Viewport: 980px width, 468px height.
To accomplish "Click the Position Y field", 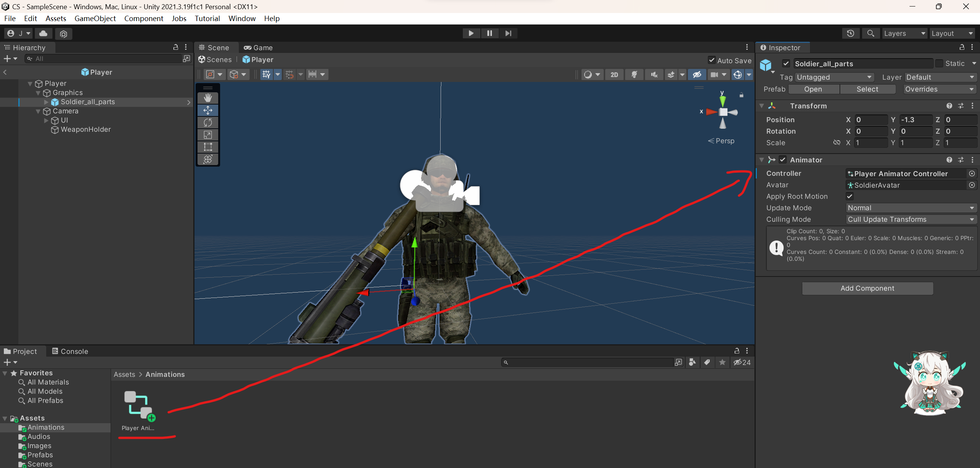I will click(x=915, y=119).
